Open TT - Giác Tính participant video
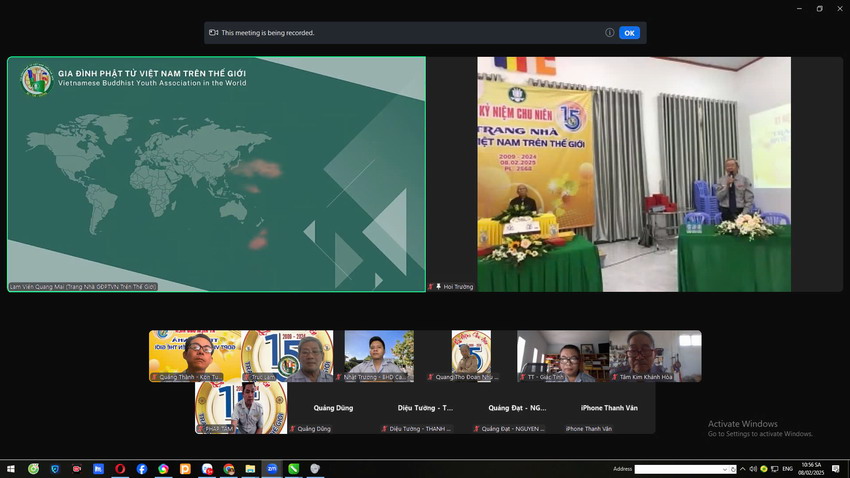 click(x=563, y=356)
